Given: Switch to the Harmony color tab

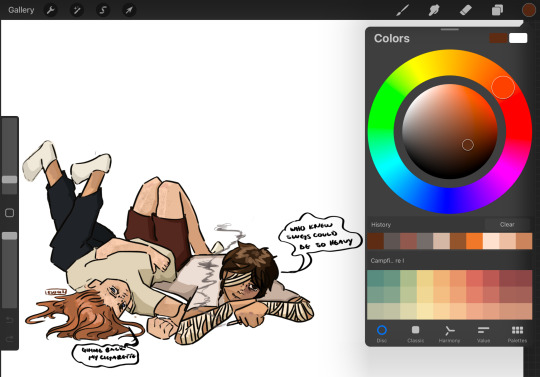Looking at the screenshot, I should [449, 334].
